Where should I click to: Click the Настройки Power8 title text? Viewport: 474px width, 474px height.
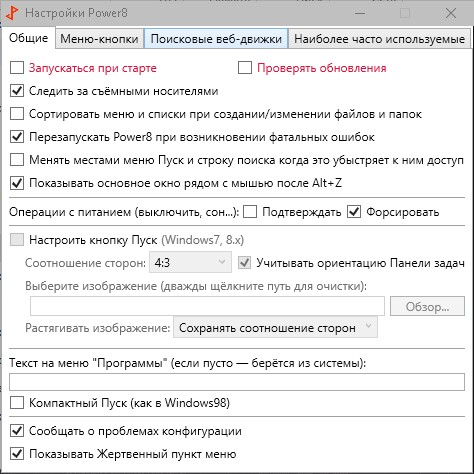[x=76, y=13]
